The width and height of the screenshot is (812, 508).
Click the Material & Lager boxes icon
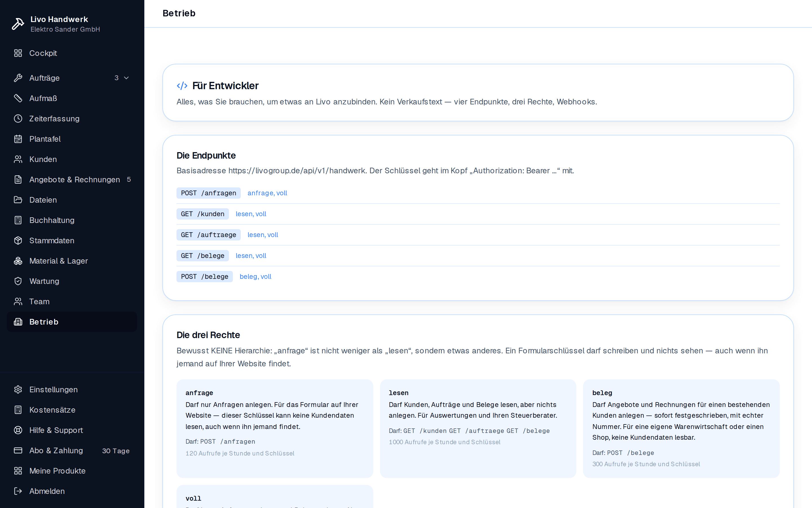point(18,261)
